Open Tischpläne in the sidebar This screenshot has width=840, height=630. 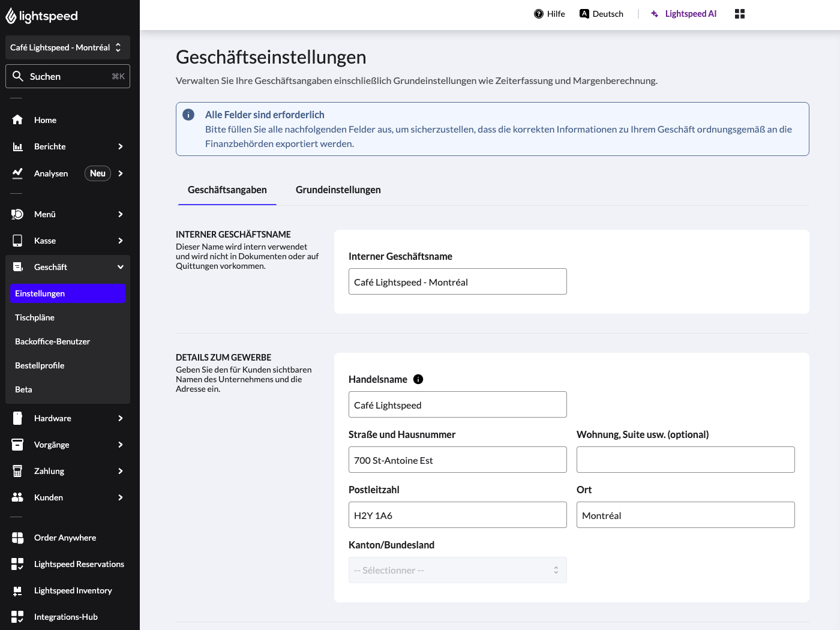pos(68,317)
